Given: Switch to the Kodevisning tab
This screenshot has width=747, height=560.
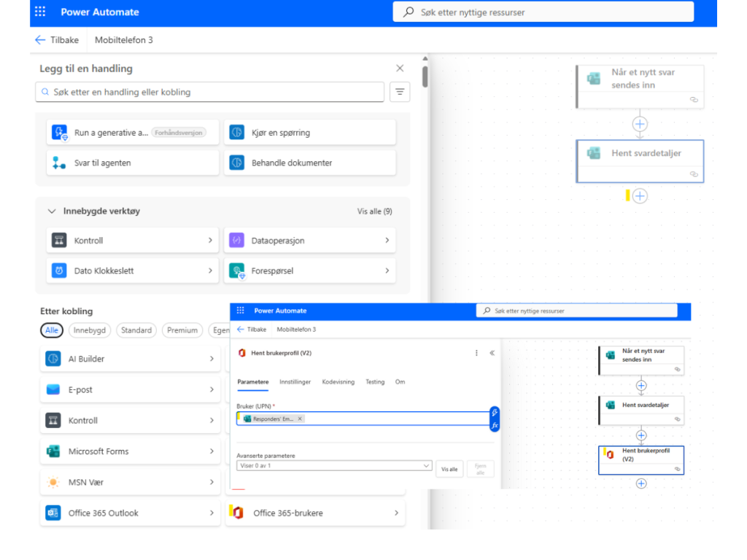Looking at the screenshot, I should [x=338, y=382].
